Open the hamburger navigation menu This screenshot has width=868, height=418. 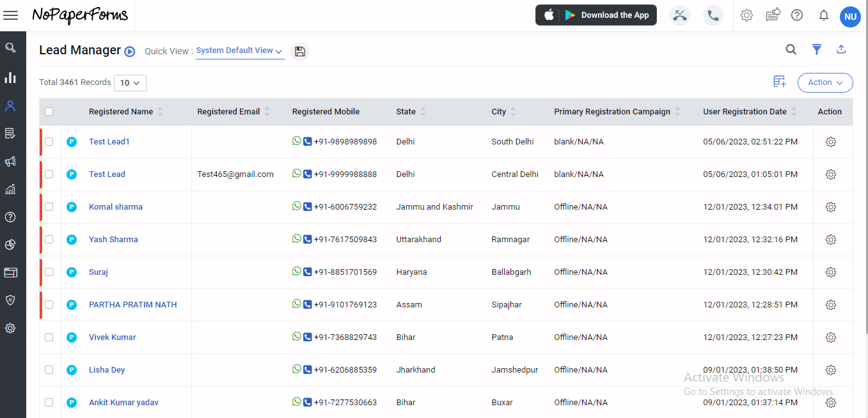[11, 15]
